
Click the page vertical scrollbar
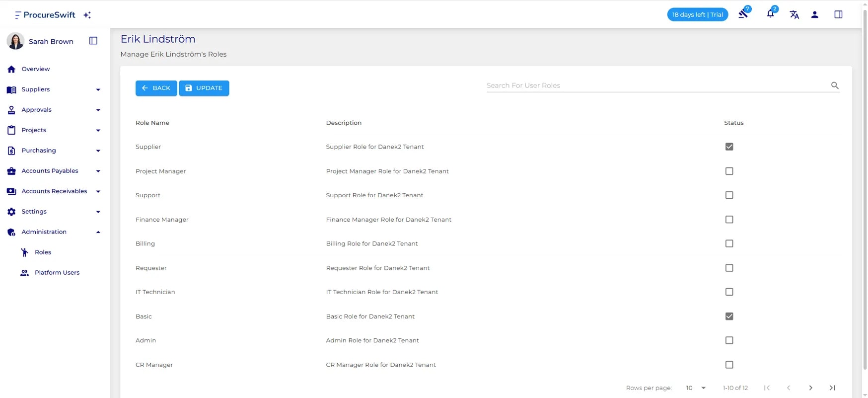[x=865, y=189]
